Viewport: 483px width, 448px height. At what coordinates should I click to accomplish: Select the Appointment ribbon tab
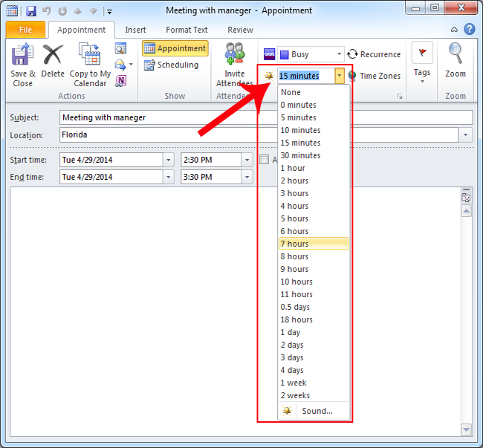click(x=81, y=30)
